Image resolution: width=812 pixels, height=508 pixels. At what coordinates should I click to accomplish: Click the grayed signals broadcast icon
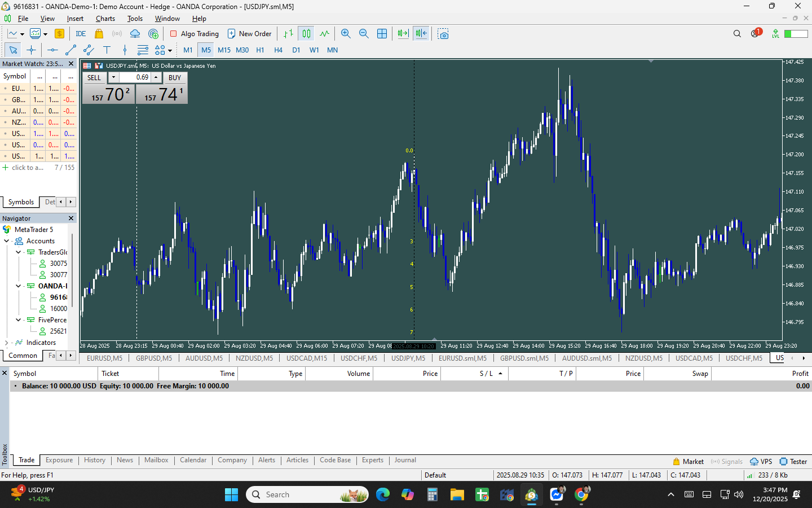117,34
